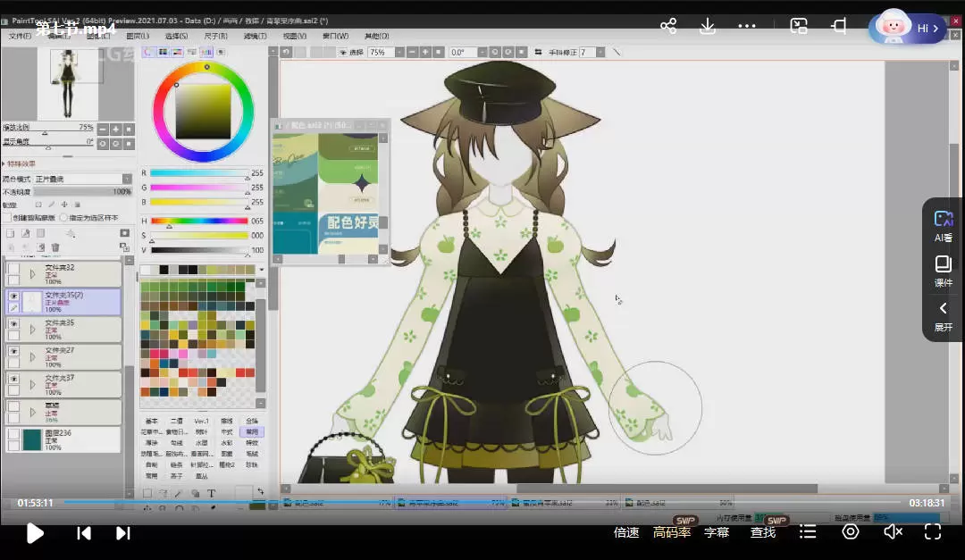Skip to previous video
The height and width of the screenshot is (560, 965).
[x=84, y=533]
